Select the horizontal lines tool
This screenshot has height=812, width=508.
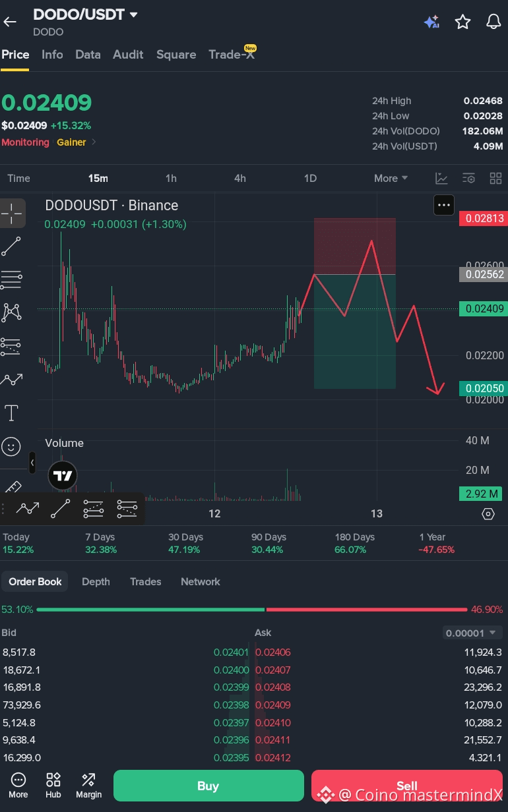point(11,280)
